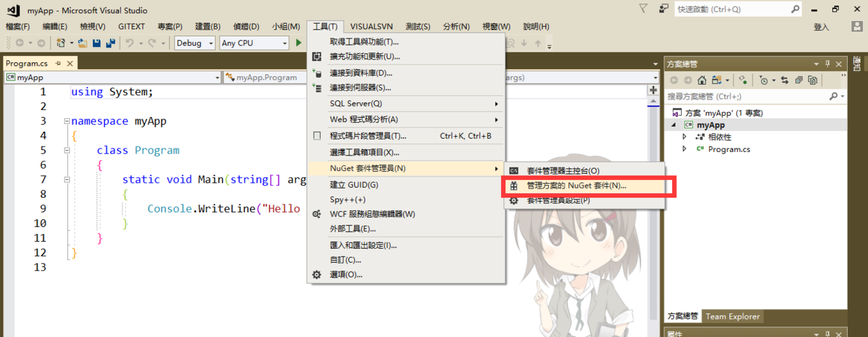Viewport: 868px width, 337px height.
Task: Collapse the namespace myApp code region
Action: [x=66, y=121]
